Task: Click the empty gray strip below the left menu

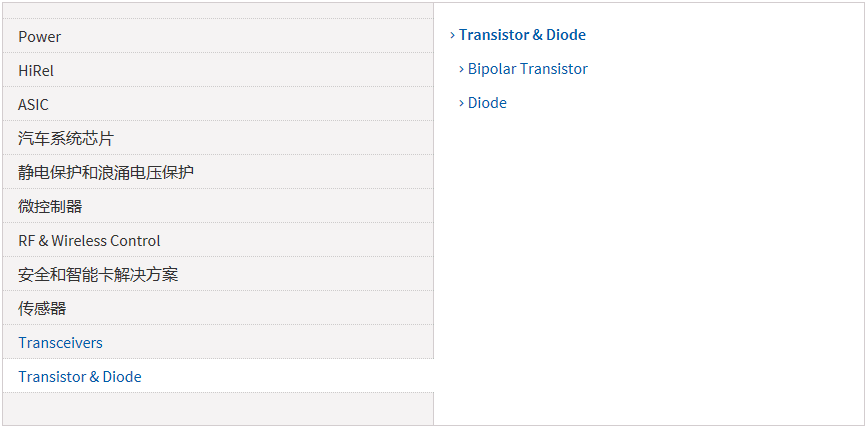Action: pyautogui.click(x=218, y=409)
